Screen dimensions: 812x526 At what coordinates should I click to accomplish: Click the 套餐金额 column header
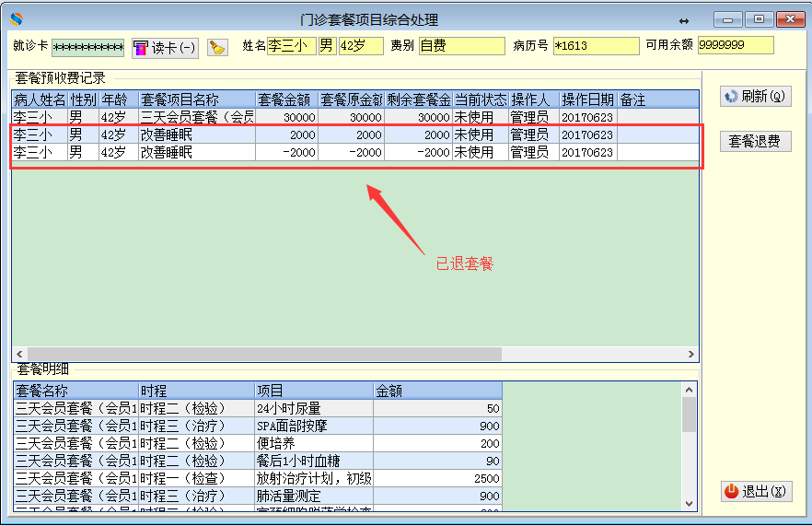coord(286,99)
